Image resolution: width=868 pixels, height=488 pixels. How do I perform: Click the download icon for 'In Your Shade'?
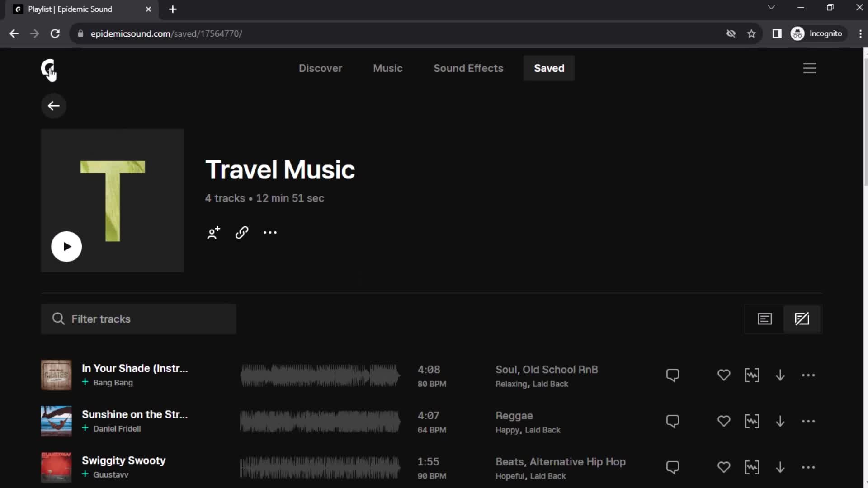pos(780,375)
